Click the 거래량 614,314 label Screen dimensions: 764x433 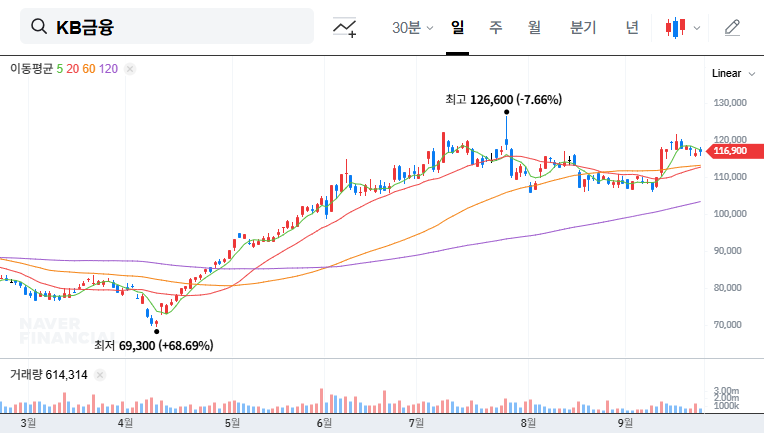point(49,375)
